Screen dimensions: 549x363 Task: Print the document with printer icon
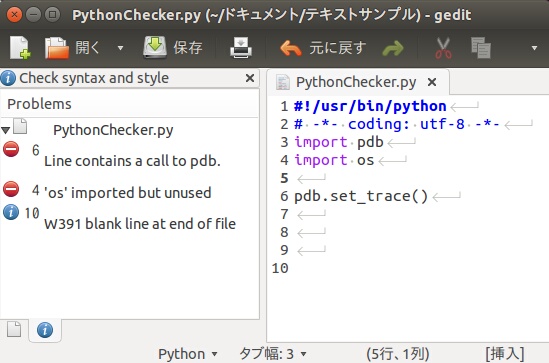point(241,48)
